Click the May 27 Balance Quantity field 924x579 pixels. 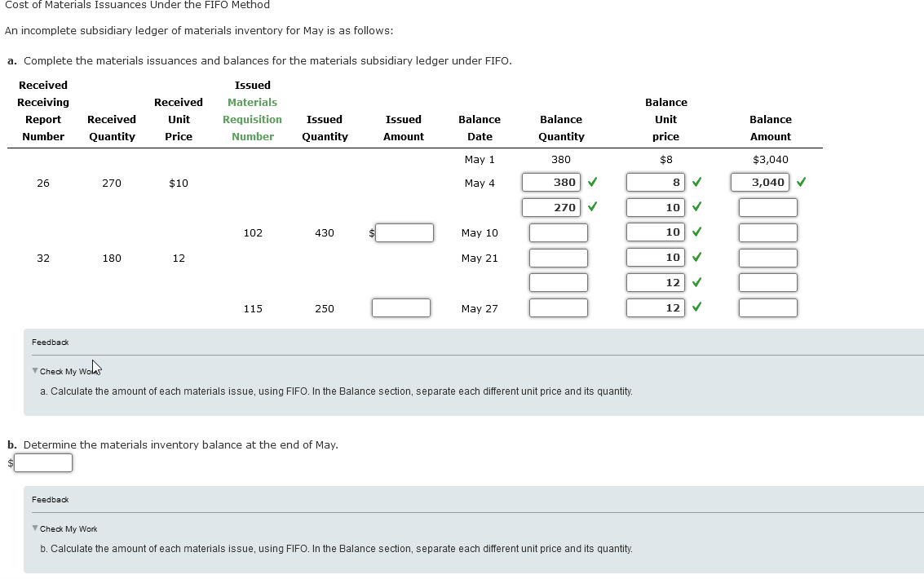(x=559, y=308)
